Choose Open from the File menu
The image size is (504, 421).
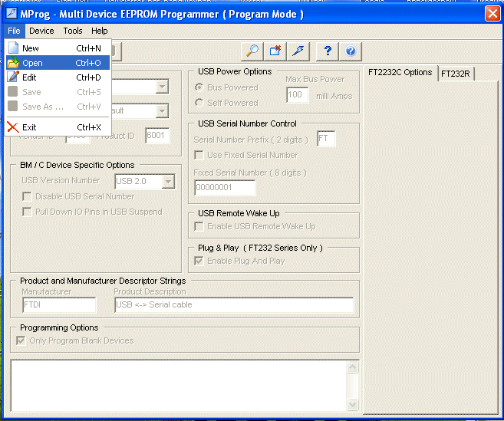[58, 63]
